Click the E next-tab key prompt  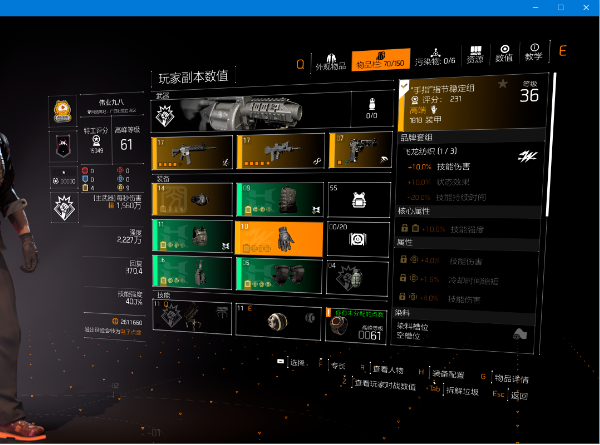point(562,51)
